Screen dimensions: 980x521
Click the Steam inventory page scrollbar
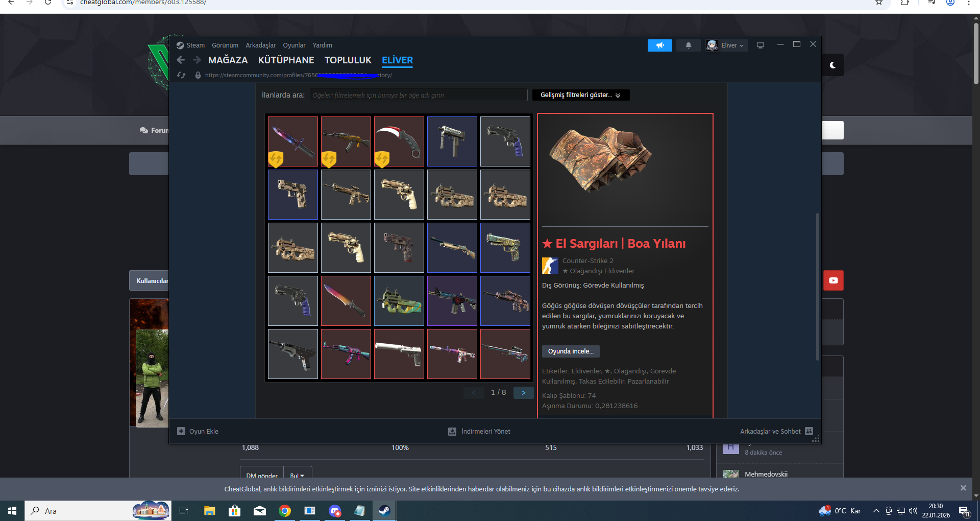817,286
